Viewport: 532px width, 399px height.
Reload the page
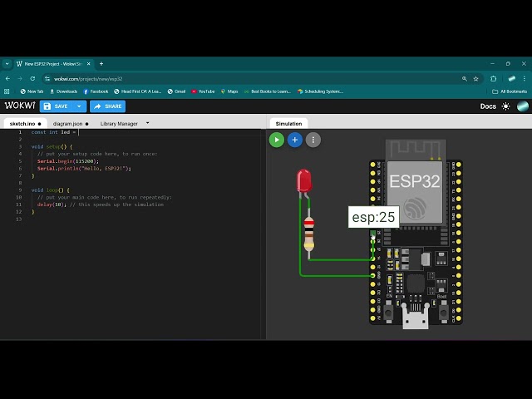(32, 78)
